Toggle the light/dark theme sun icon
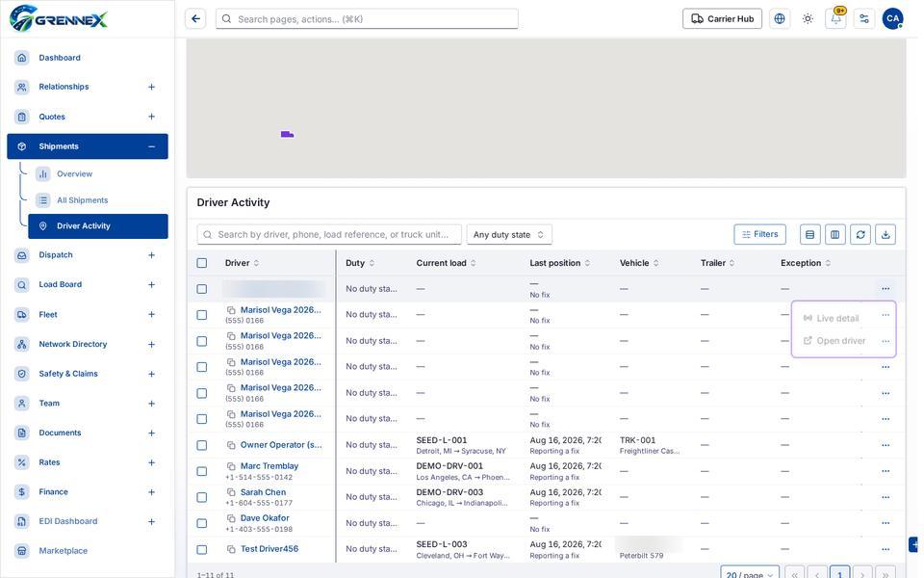Image resolution: width=924 pixels, height=578 pixels. tap(808, 19)
